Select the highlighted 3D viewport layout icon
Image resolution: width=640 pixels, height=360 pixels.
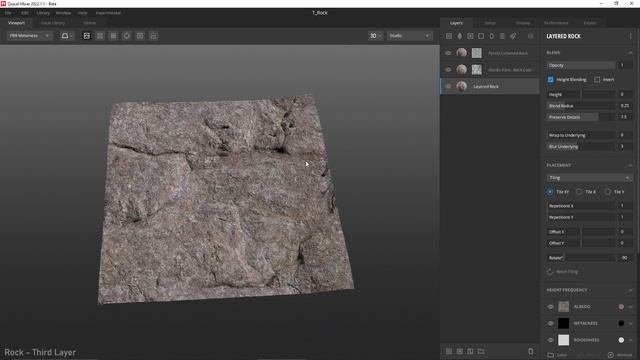[x=87, y=36]
